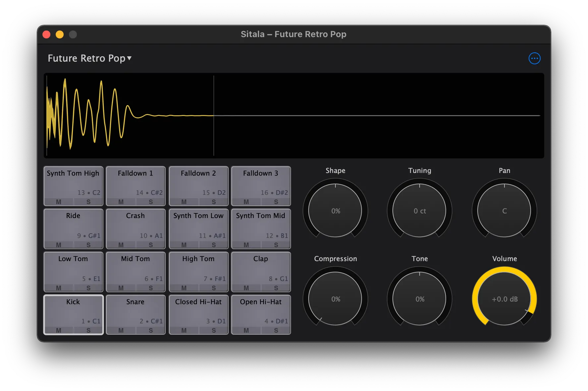Solo the Synth Tom Mid pad
The width and height of the screenshot is (588, 391).
[276, 245]
